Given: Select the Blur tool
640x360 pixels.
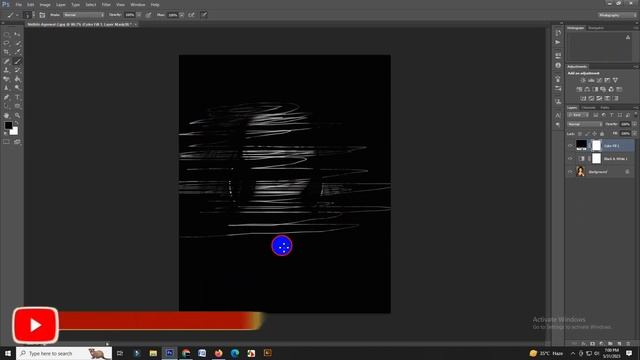Looking at the screenshot, I should 7,88.
